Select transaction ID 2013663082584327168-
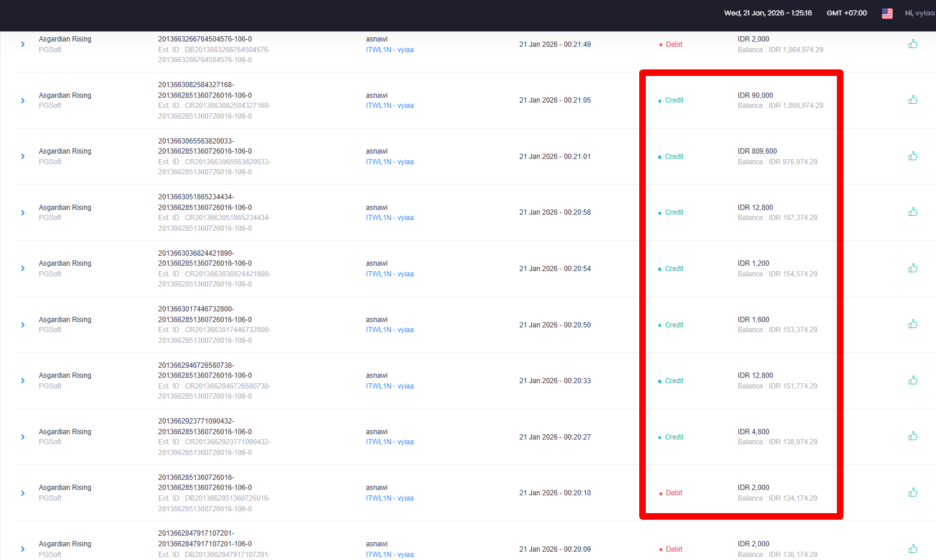Image resolution: width=936 pixels, height=560 pixels. pos(196,85)
